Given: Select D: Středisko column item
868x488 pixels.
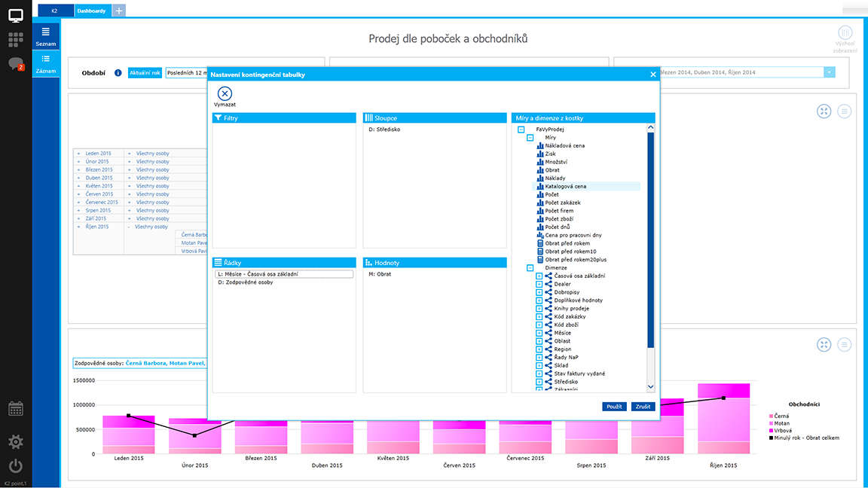Looking at the screenshot, I should 384,130.
